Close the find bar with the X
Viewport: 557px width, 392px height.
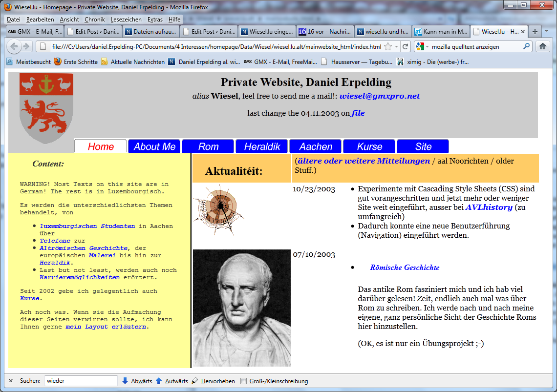(11, 381)
